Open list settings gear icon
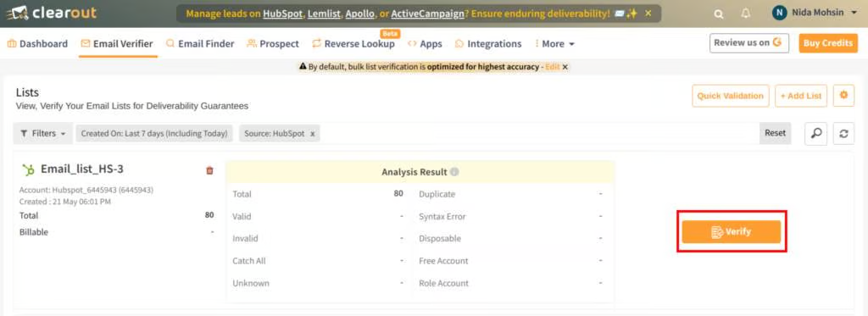The image size is (868, 316). [x=843, y=95]
